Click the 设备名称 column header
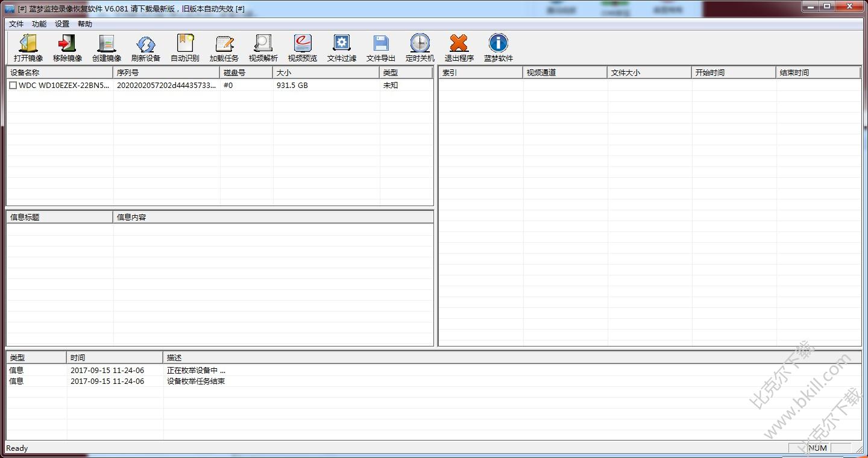Screen dimensions: 868x458 tap(59, 73)
